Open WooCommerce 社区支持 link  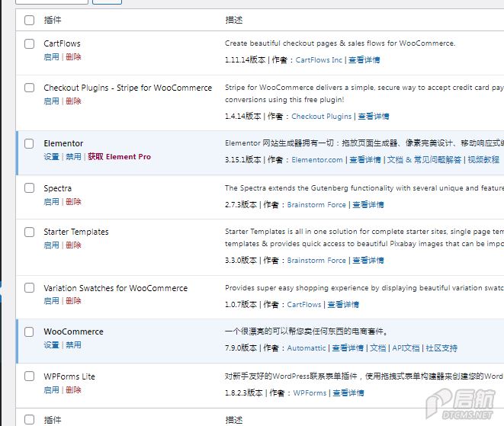point(441,348)
